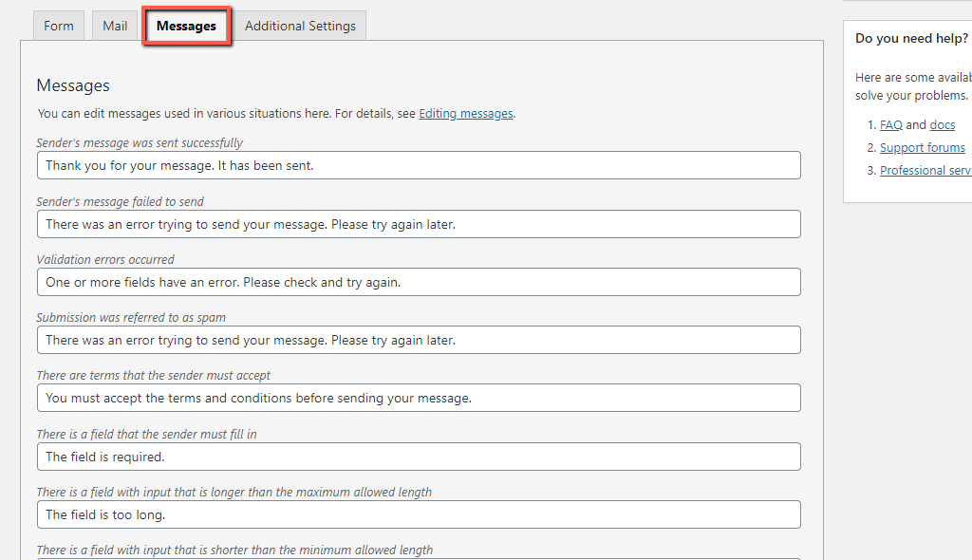
Task: Click 'Sender's message was sent successfully' label
Action: tap(140, 142)
